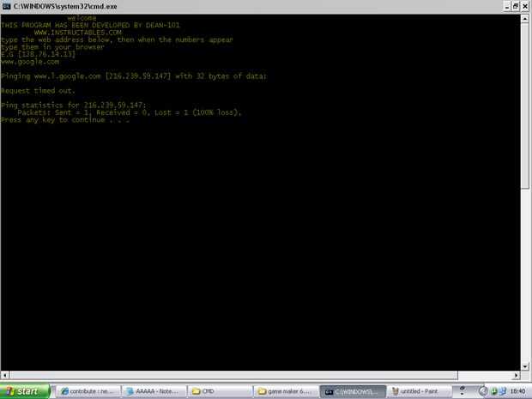Image resolution: width=532 pixels, height=399 pixels.
Task: Open the game maker 6 folder taskbar button
Action: point(286,391)
